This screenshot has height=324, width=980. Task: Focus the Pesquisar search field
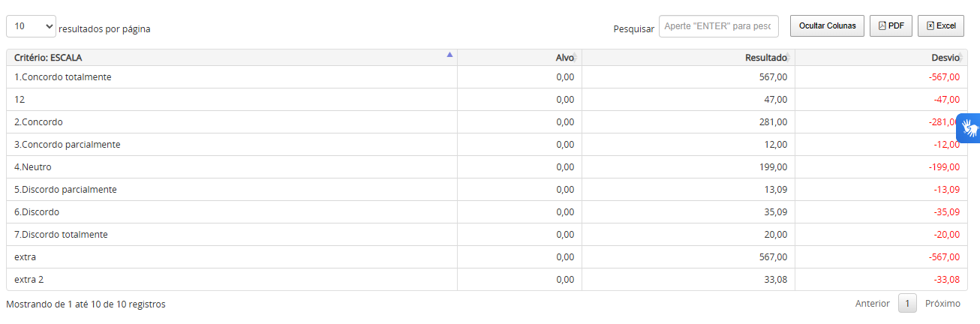click(718, 26)
